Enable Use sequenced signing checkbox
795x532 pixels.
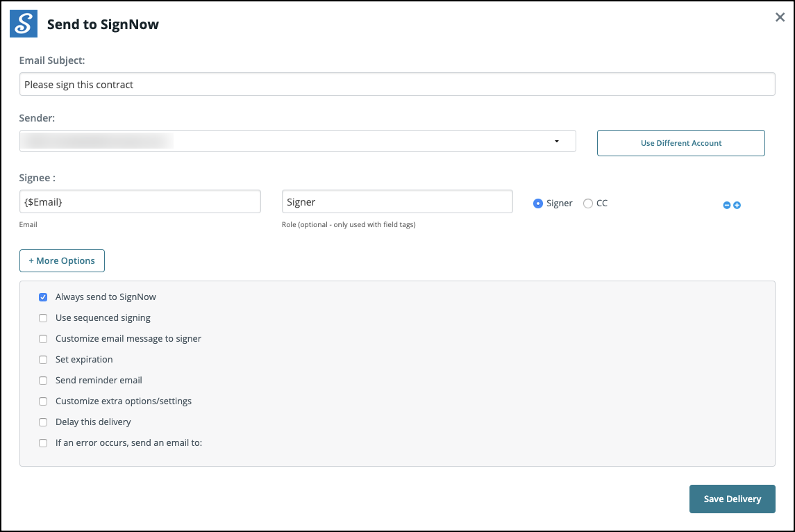(x=43, y=318)
